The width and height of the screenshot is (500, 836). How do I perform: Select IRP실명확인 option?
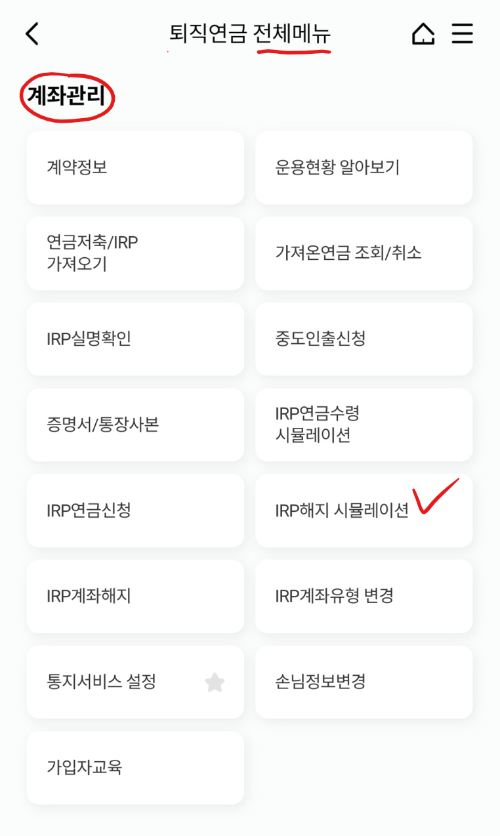(x=135, y=339)
